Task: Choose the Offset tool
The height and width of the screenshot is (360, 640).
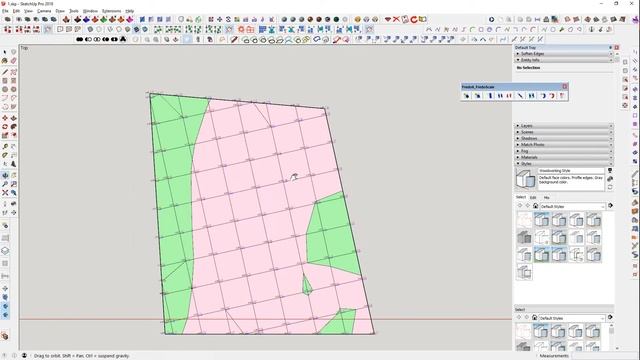Action: click(x=13, y=136)
